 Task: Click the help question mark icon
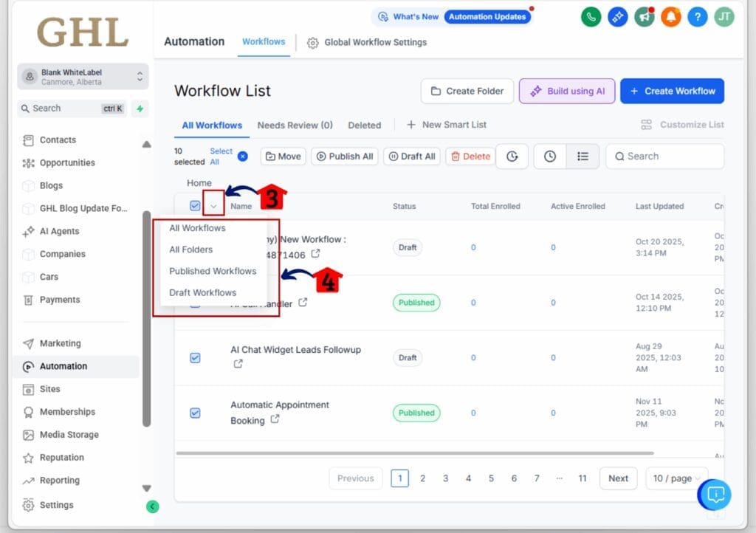point(697,16)
